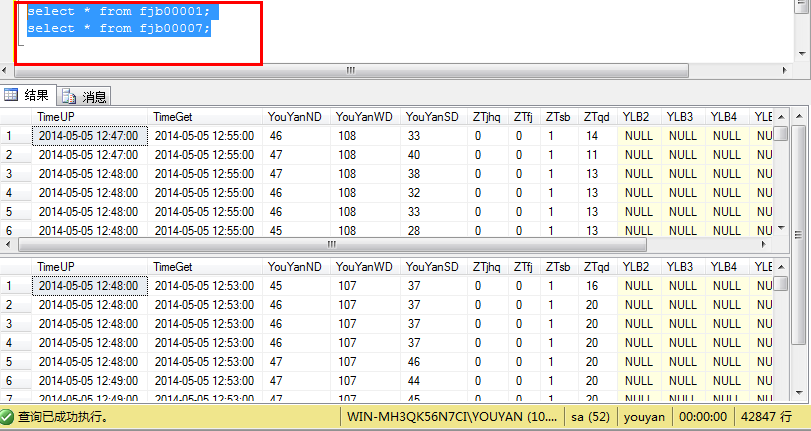Open the 消息 messages tab
This screenshot has height=431, width=811.
pyautogui.click(x=85, y=96)
